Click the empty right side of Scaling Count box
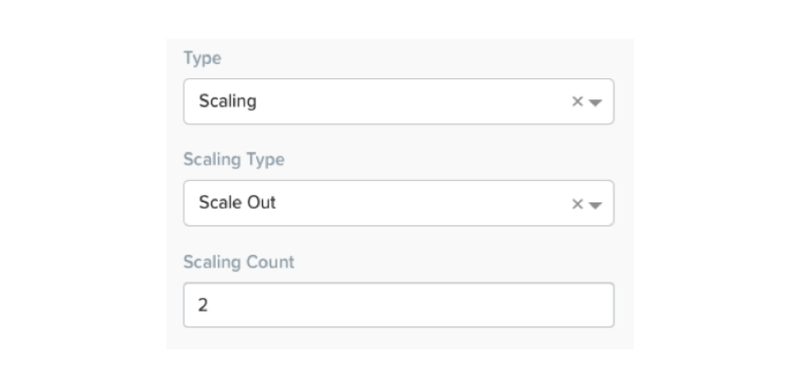Viewport: 800px width, 388px height. (510, 305)
